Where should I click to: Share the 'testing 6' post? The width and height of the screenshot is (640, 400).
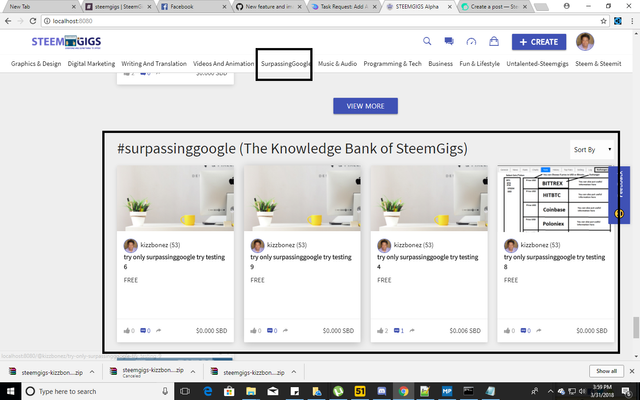tap(158, 331)
